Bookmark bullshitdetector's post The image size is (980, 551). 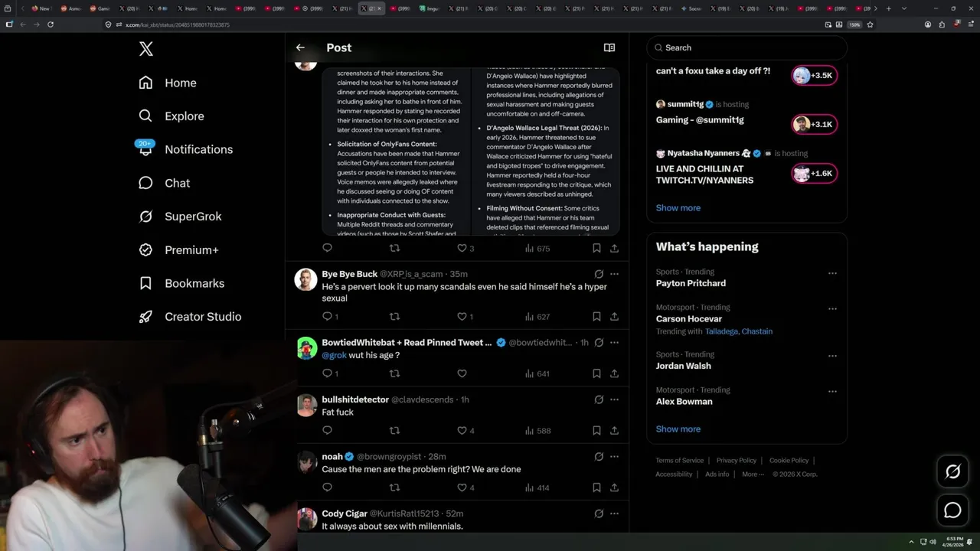point(596,430)
